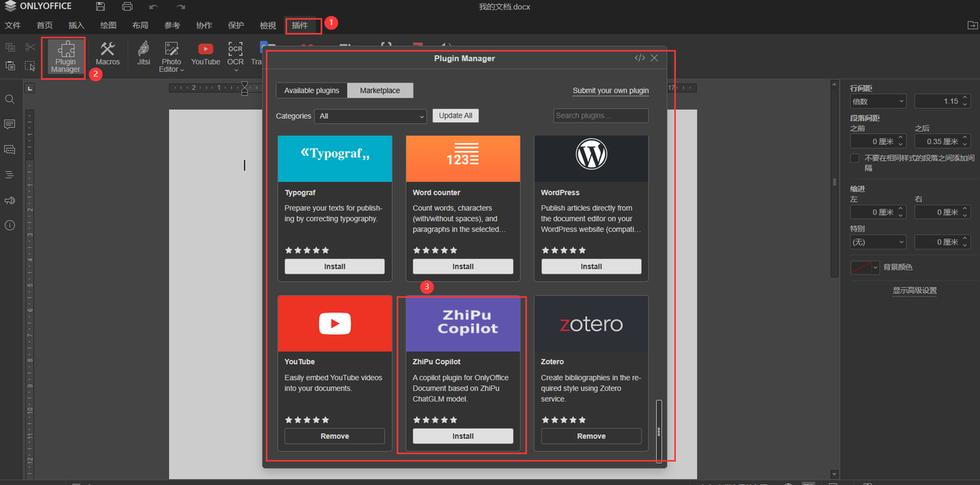Open the Search panel in left sidebar
980x485 pixels.
[10, 100]
